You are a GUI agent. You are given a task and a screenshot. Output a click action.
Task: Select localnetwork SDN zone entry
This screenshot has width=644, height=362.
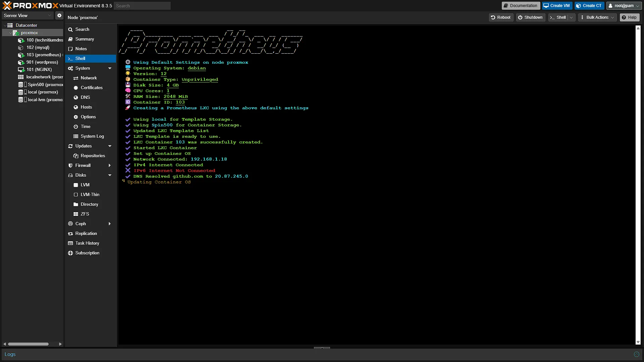click(41, 77)
